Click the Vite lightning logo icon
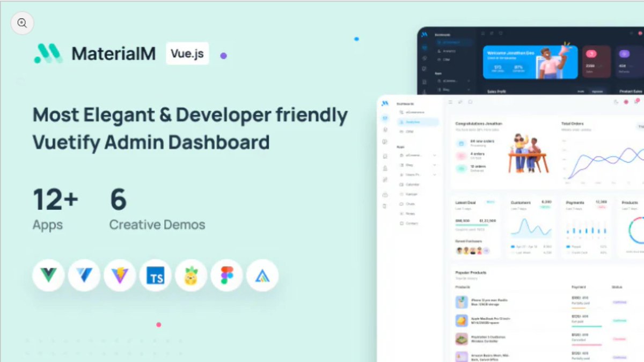 (120, 276)
